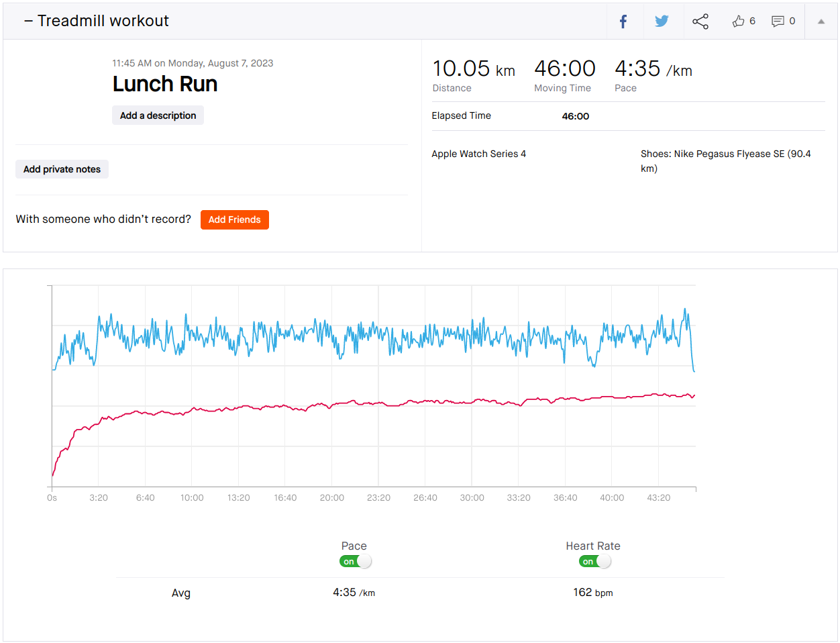840x643 pixels.
Task: Collapse panel with the up arrow
Action: [x=821, y=21]
